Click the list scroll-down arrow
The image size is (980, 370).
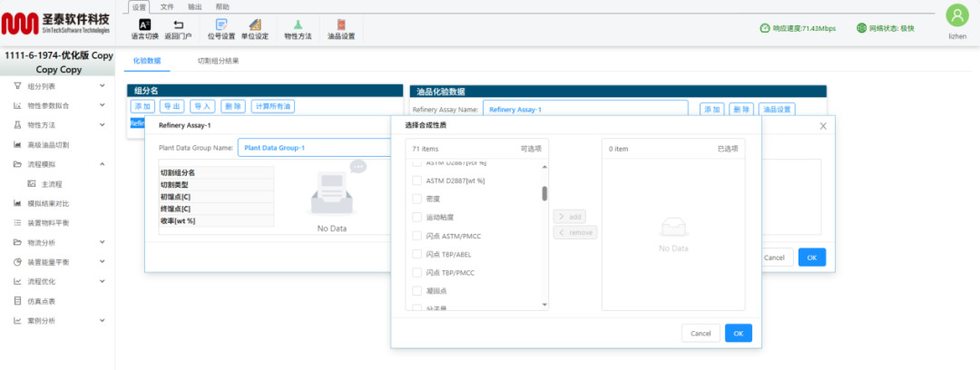tap(544, 305)
